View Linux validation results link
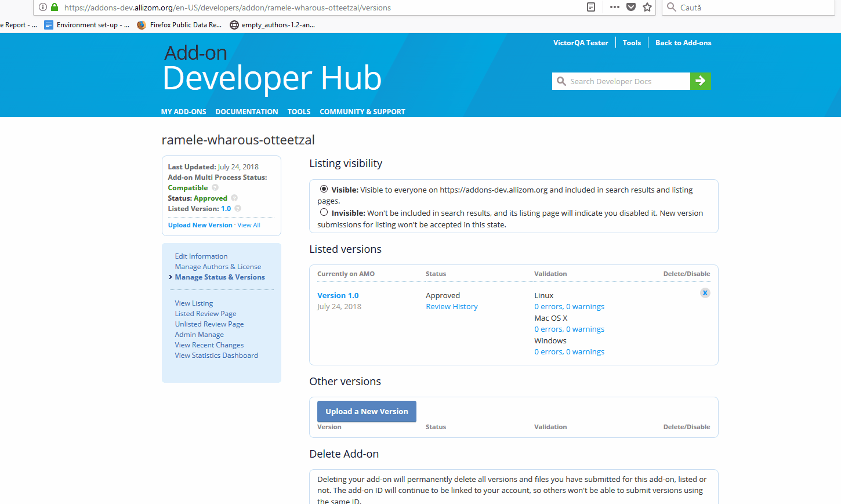This screenshot has height=504, width=841. tap(570, 307)
